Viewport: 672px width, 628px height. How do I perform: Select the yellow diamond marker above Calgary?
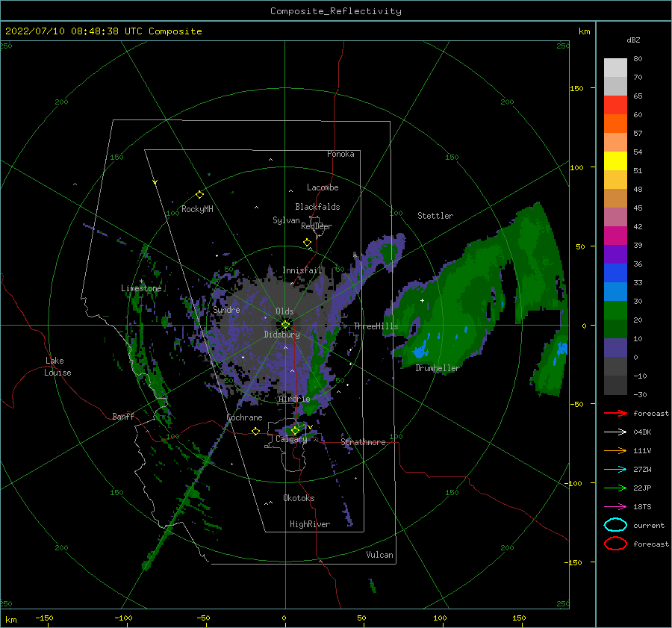coord(295,430)
